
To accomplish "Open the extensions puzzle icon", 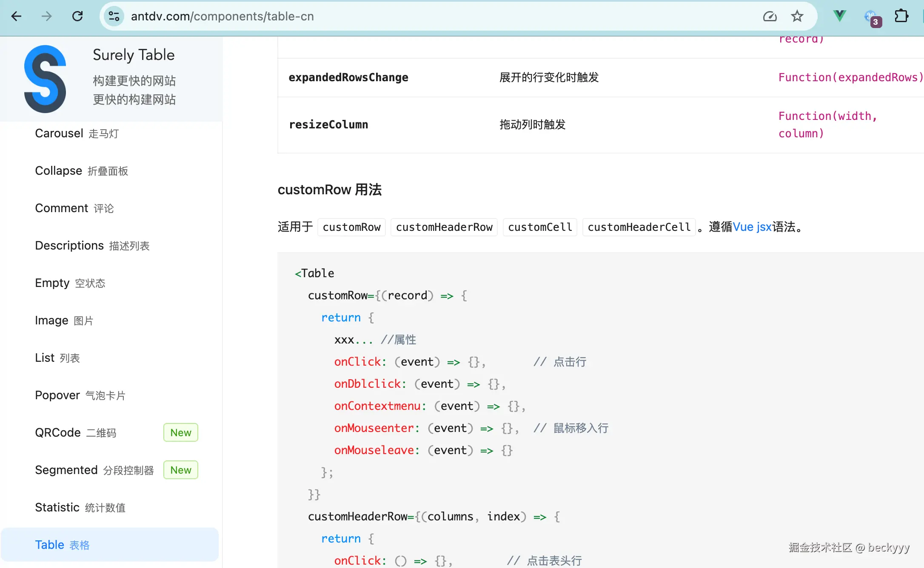I will tap(901, 16).
